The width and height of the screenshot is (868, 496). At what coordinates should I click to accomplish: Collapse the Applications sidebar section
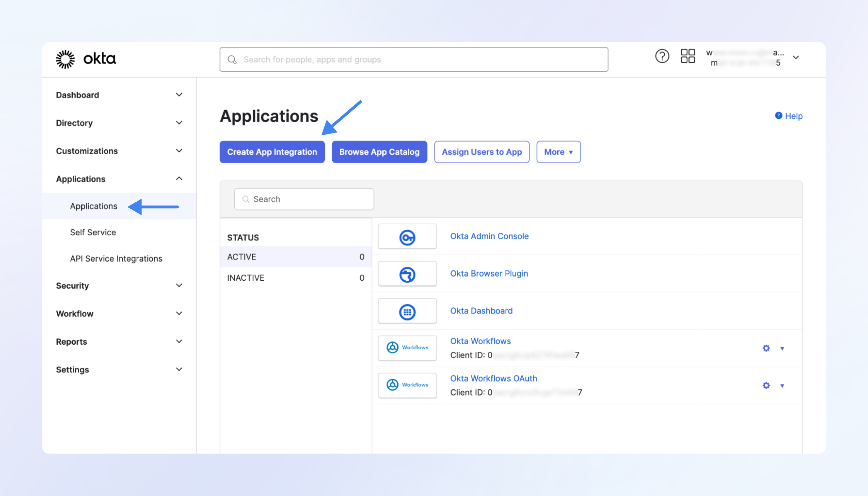179,178
